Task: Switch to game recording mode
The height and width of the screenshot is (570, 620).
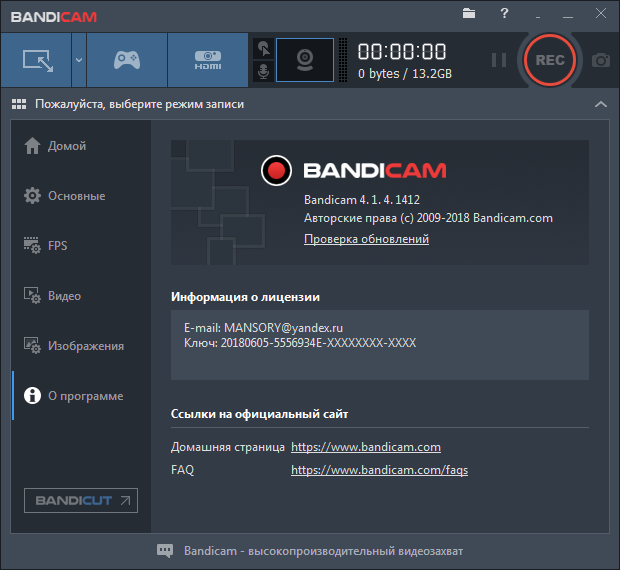Action: click(126, 60)
